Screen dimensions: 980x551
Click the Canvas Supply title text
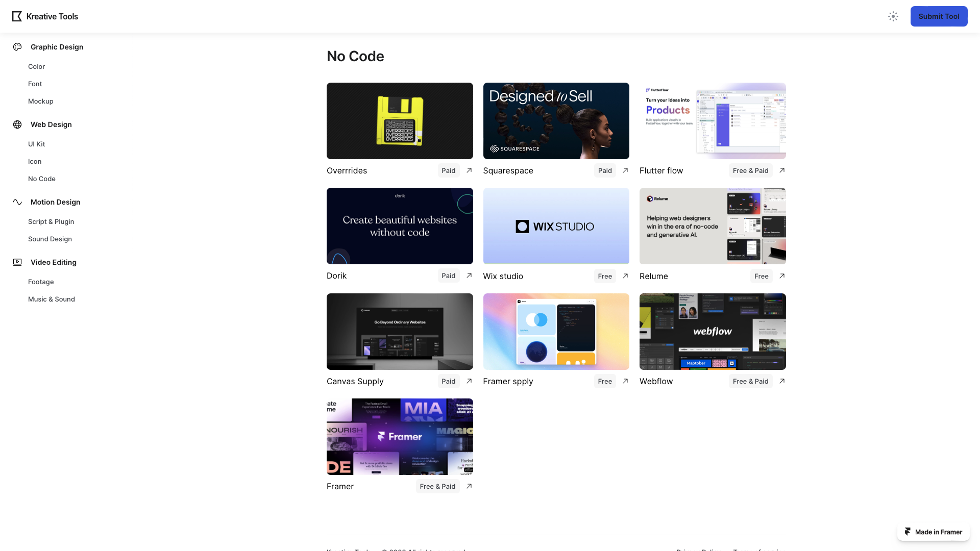355,381
